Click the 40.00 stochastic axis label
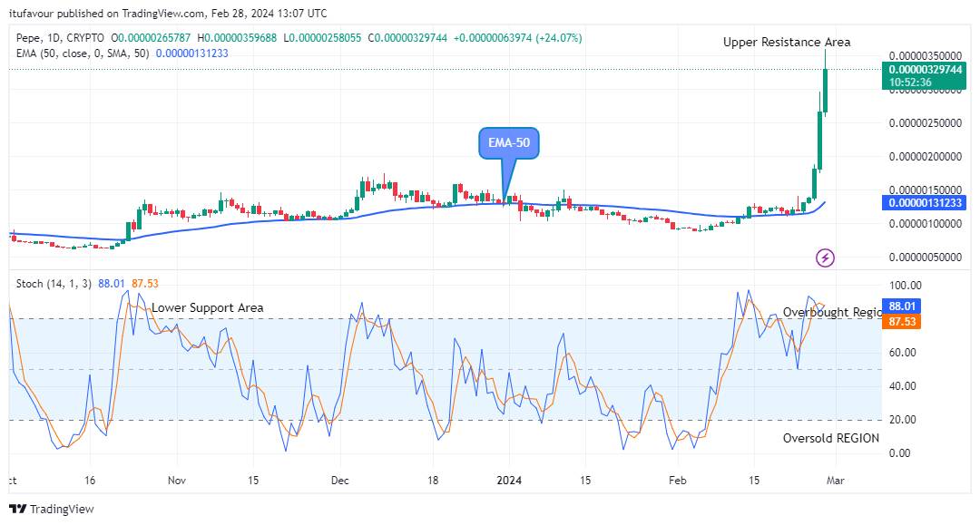Viewport: 980px width, 525px height. [903, 386]
